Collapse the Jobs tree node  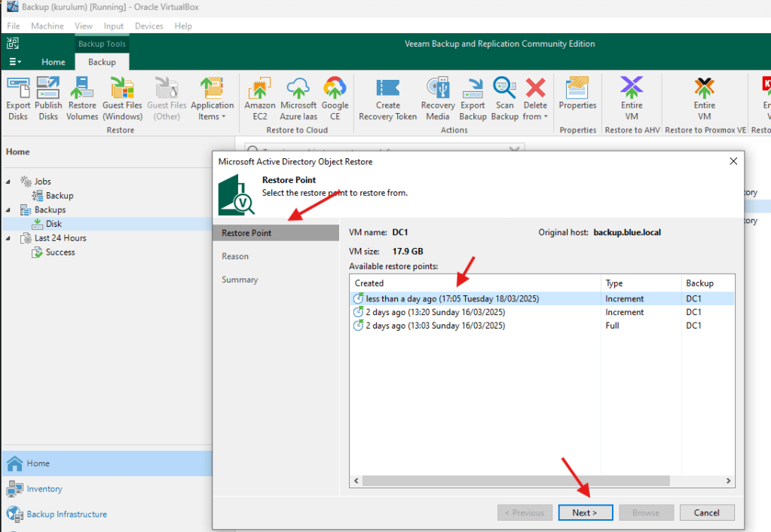(8, 182)
